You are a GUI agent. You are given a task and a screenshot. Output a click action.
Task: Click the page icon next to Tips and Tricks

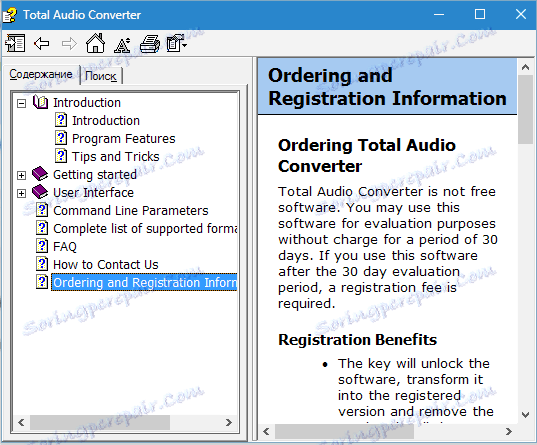[x=61, y=156]
